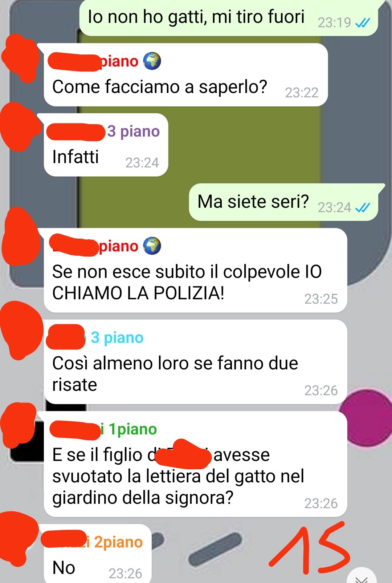392x583 pixels.
Task: Tap the globe emoji on the 23:25 message
Action: (152, 246)
